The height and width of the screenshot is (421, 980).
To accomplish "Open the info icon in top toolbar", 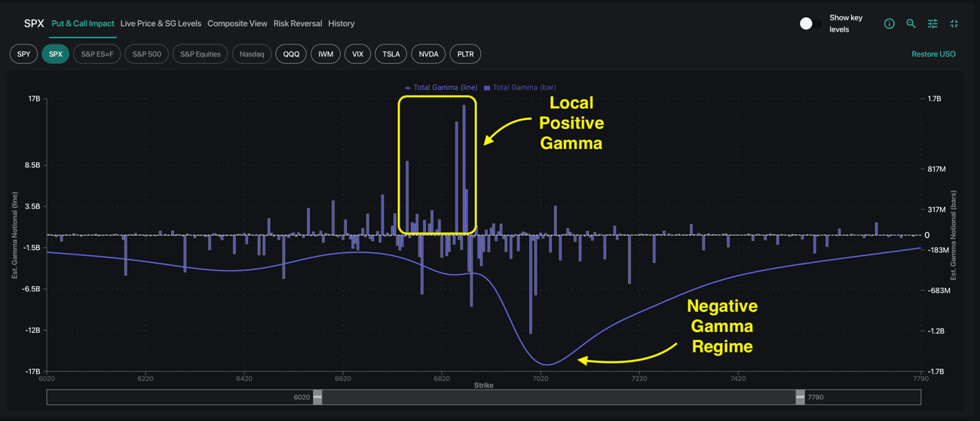I will coord(889,24).
